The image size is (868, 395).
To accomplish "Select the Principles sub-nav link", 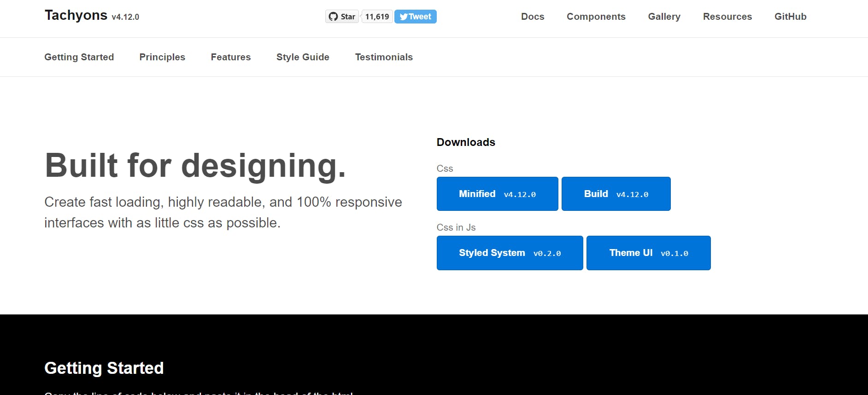I will pos(162,57).
